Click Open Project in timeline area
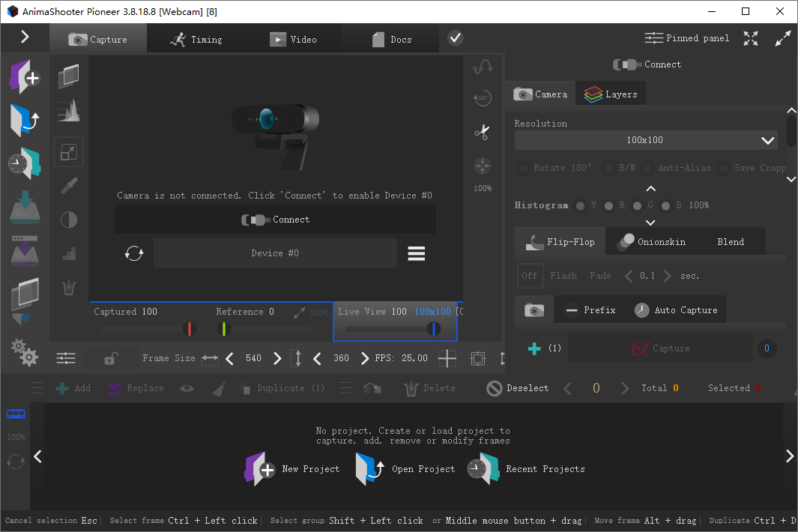Viewport: 798px width, 532px height. click(405, 469)
